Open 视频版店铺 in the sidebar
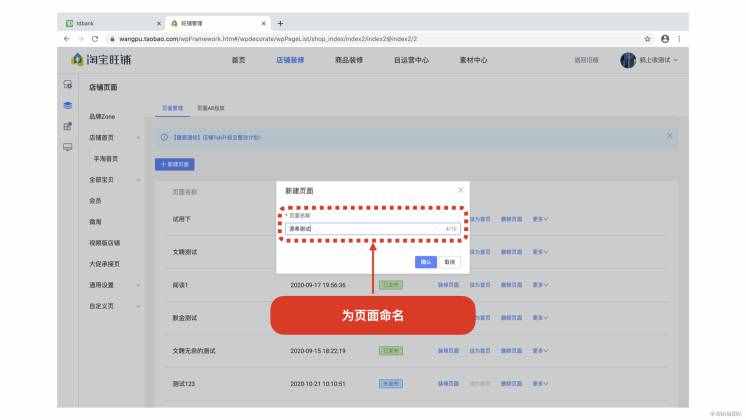This screenshot has height=420, width=746. 105,243
